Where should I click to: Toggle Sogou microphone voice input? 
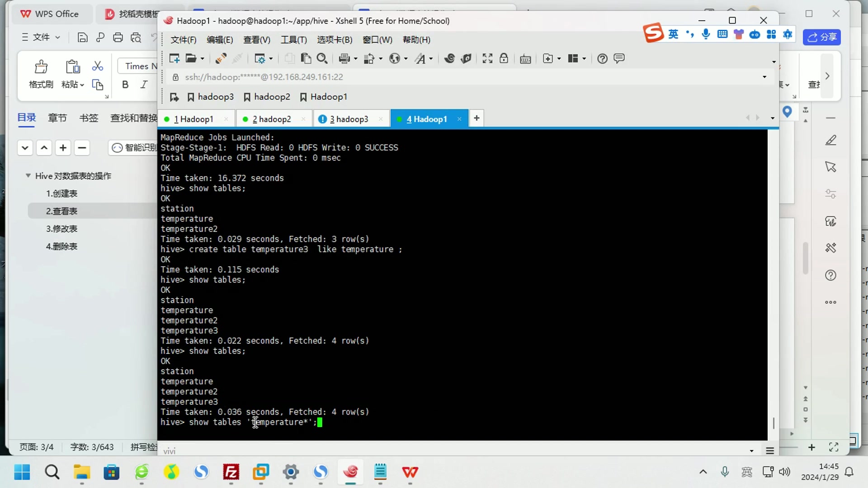click(706, 34)
